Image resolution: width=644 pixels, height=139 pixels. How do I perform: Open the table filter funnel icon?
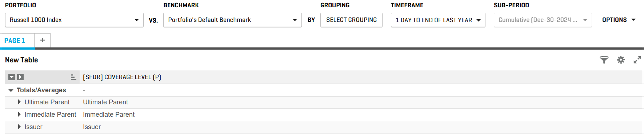pyautogui.click(x=604, y=60)
